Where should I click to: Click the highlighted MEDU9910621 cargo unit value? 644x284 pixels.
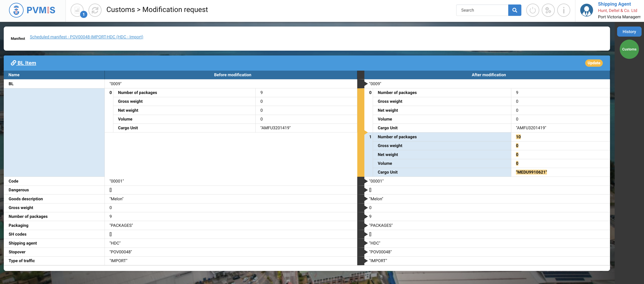tap(531, 172)
